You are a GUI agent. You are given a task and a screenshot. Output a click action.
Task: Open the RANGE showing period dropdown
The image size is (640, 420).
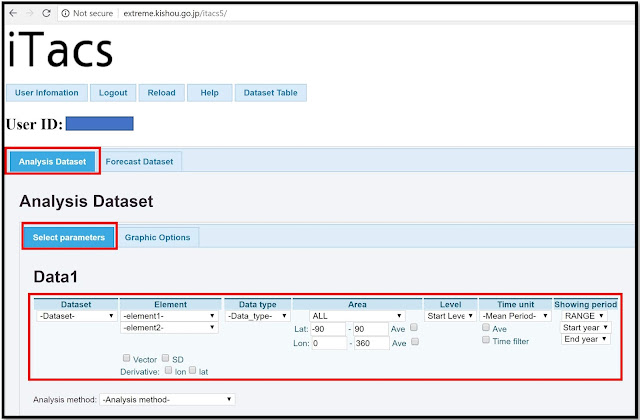point(584,316)
